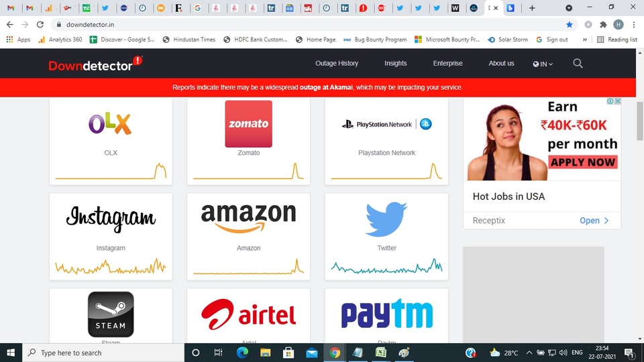Click APPLY NOW in the ad
Image resolution: width=644 pixels, height=362 pixels.
point(583,162)
